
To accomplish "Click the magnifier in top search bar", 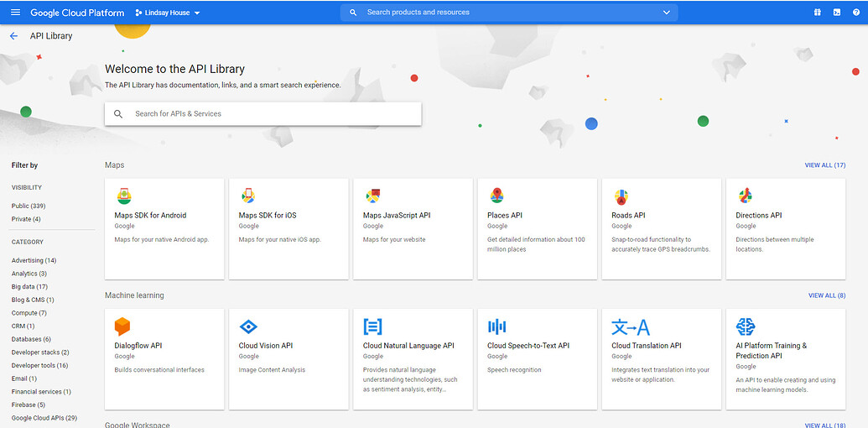I will pos(353,13).
